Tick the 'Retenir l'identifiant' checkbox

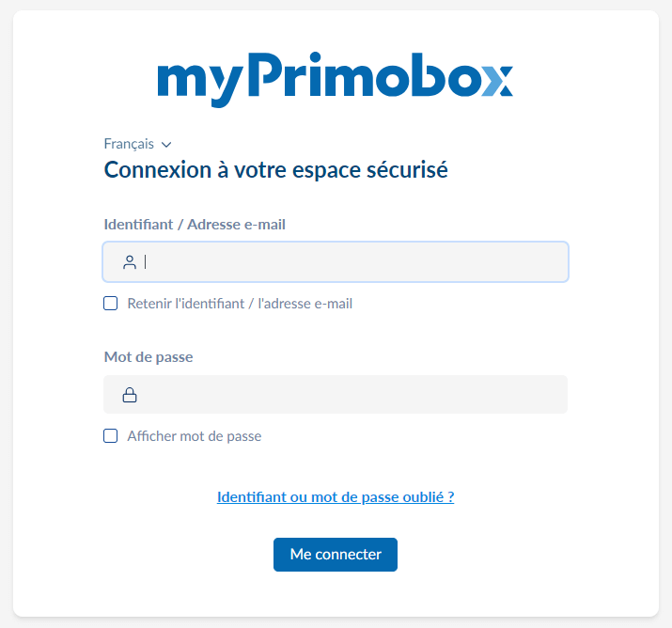click(111, 304)
